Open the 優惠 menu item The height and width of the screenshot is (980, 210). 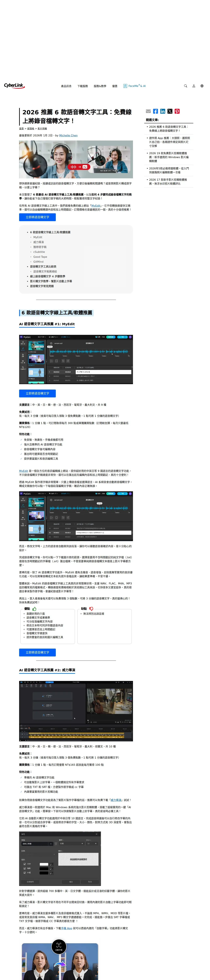[x=115, y=86]
